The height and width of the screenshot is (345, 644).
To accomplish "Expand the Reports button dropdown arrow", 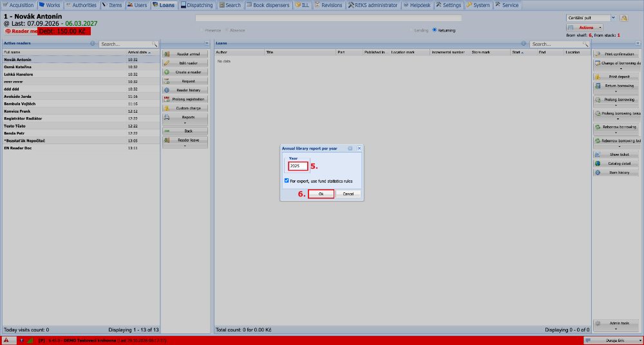I will point(185,123).
